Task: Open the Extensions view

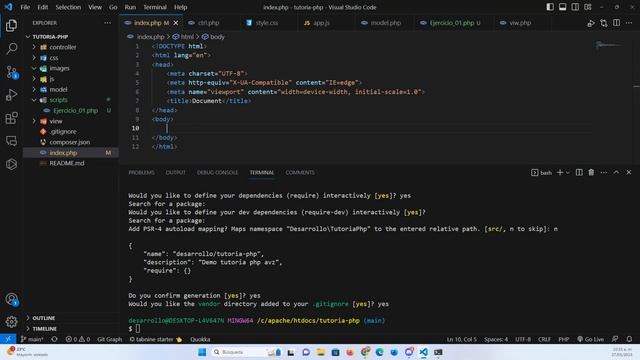Action: pyautogui.click(x=11, y=118)
